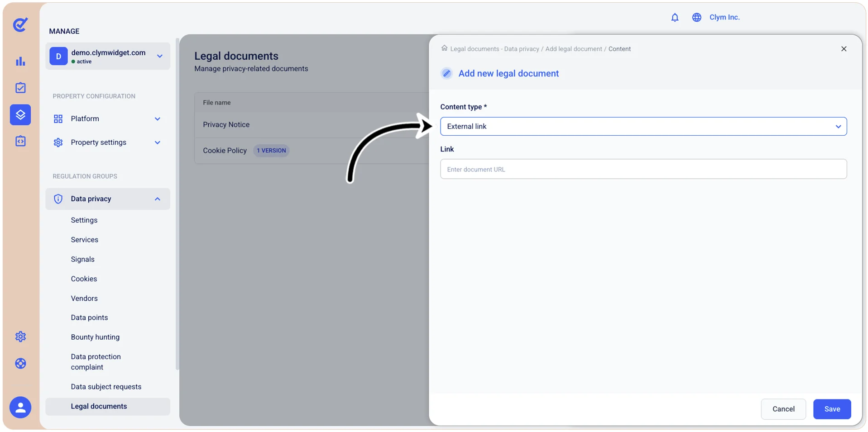Select Legal documents menu item
This screenshot has height=432, width=868.
coord(108,406)
